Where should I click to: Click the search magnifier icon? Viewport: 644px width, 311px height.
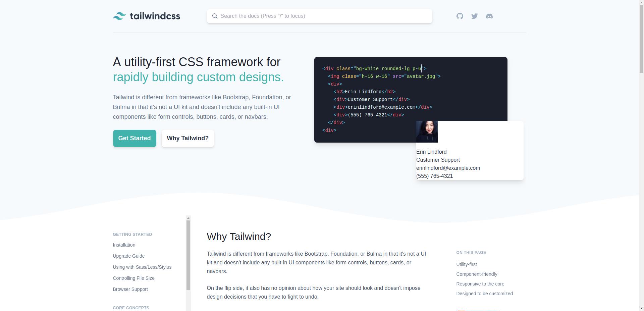click(x=215, y=16)
